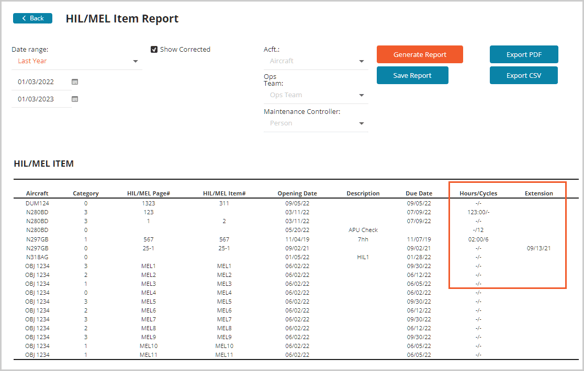Open calendar picker for end date 01/03/2023
This screenshot has height=371, width=584.
75,99
